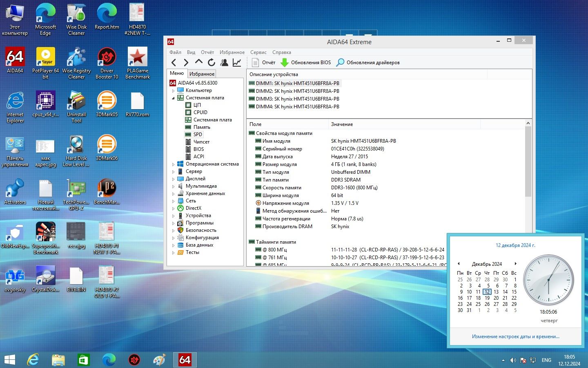Viewport: 588px width, 368px height.
Task: Open the Справка menu
Action: (x=282, y=52)
